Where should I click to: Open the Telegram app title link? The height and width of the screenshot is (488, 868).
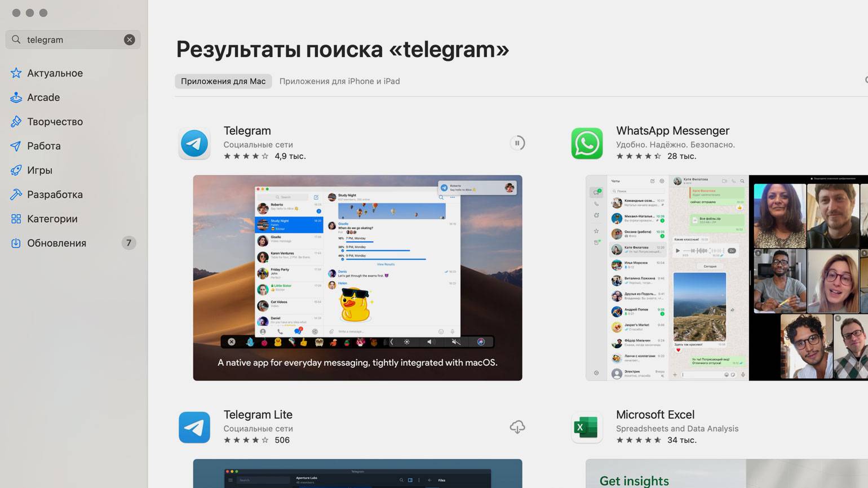click(x=247, y=131)
